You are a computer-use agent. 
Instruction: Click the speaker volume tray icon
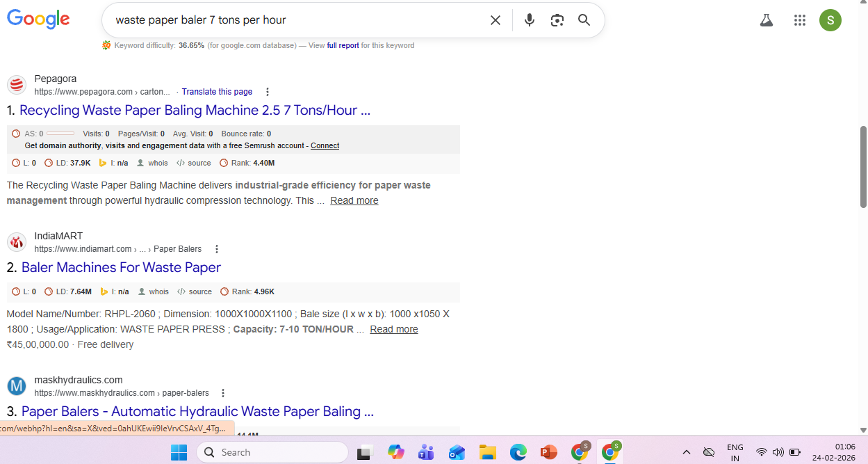click(778, 452)
